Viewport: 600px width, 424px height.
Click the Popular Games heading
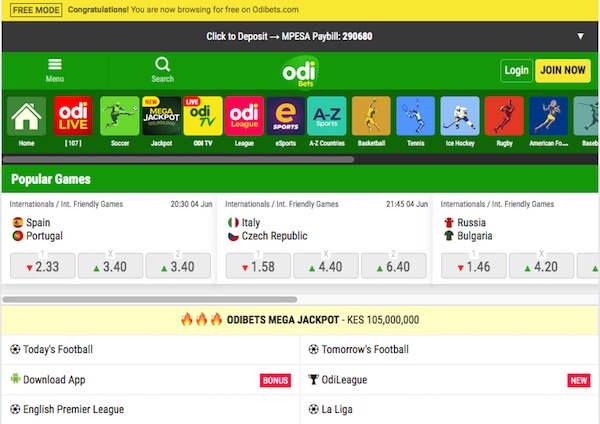[x=51, y=179]
